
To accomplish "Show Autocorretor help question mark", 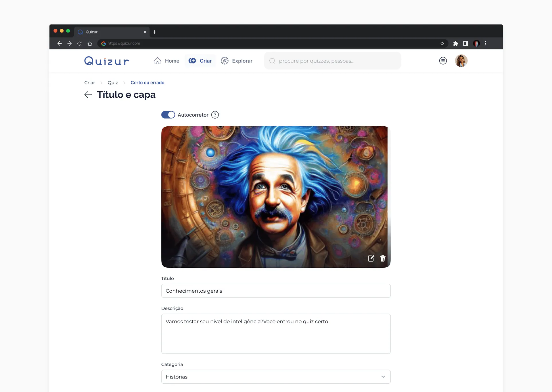I will pyautogui.click(x=215, y=115).
